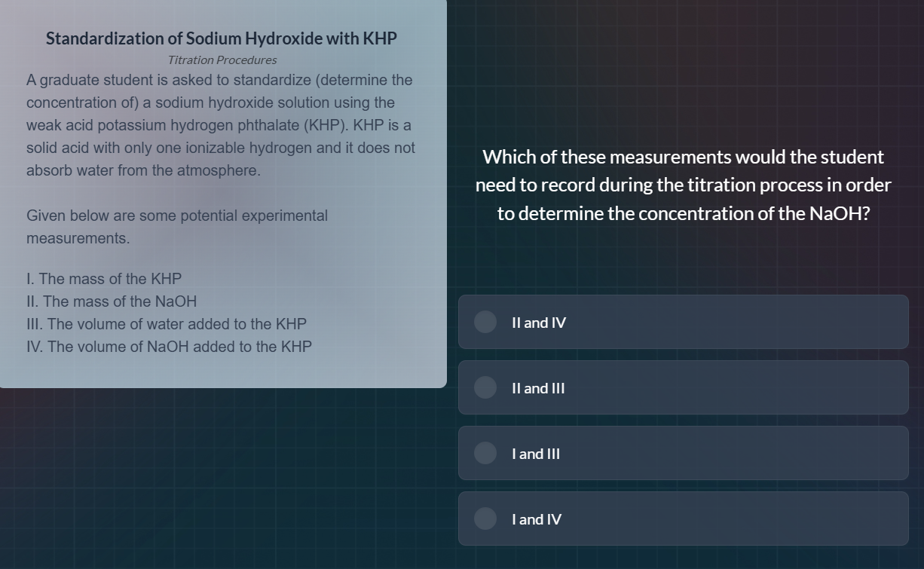
Task: Click measurement item 'II. The mass of the NaOH'
Action: tap(112, 301)
